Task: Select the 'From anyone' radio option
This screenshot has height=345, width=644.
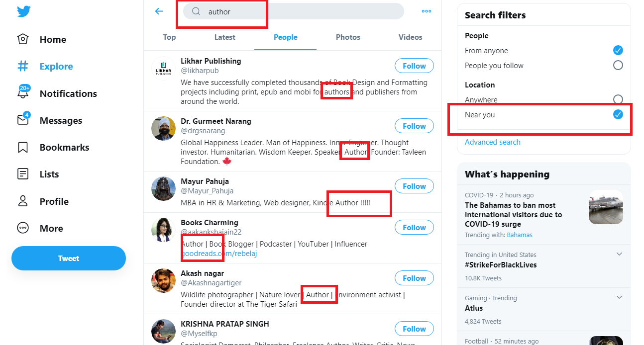Action: coord(618,50)
